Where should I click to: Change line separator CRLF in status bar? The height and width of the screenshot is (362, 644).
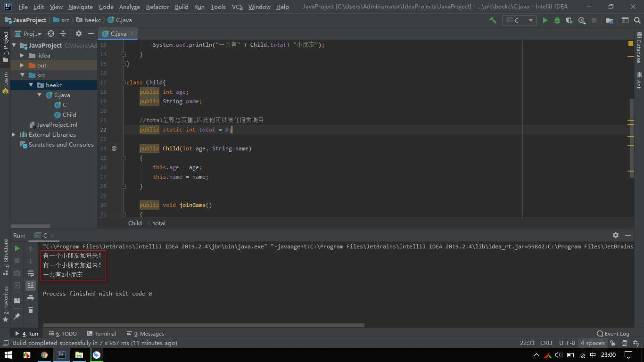[x=547, y=343]
